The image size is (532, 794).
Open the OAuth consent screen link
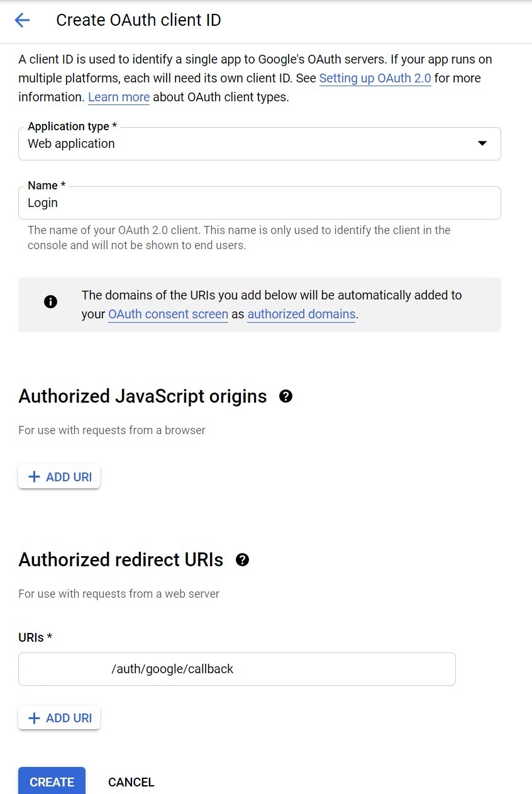(168, 314)
